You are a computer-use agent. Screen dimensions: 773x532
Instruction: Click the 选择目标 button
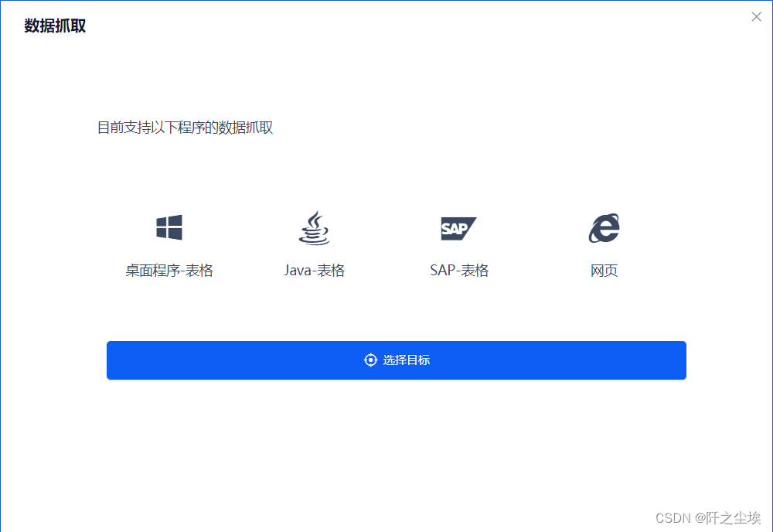397,360
